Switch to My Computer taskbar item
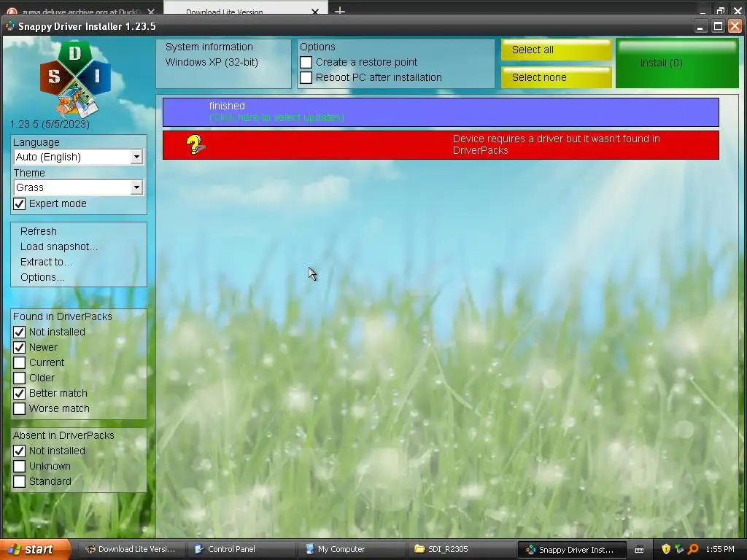The width and height of the screenshot is (747, 560). point(352,549)
